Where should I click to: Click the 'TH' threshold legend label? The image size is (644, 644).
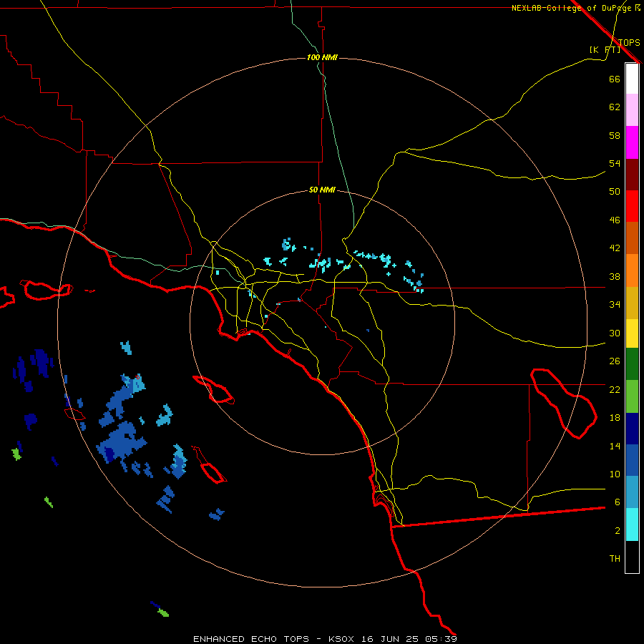(615, 559)
